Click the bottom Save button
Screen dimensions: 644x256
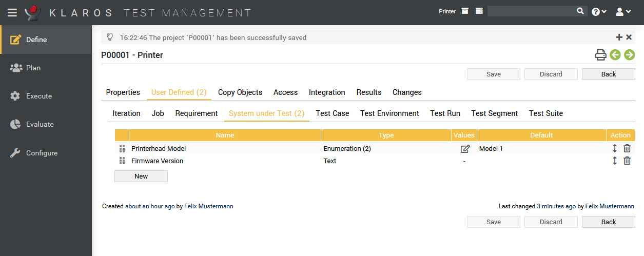[x=494, y=222]
